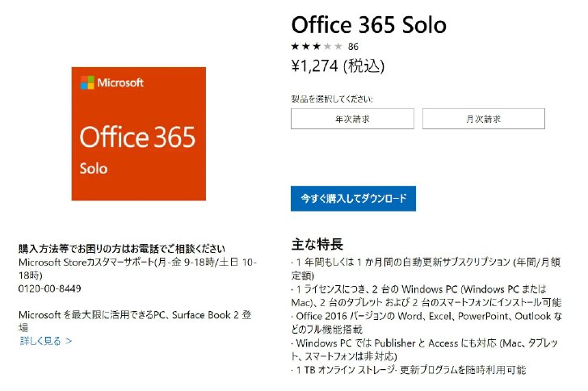Open the 詳しく見る link
Image resolution: width=588 pixels, height=391 pixels.
40,341
